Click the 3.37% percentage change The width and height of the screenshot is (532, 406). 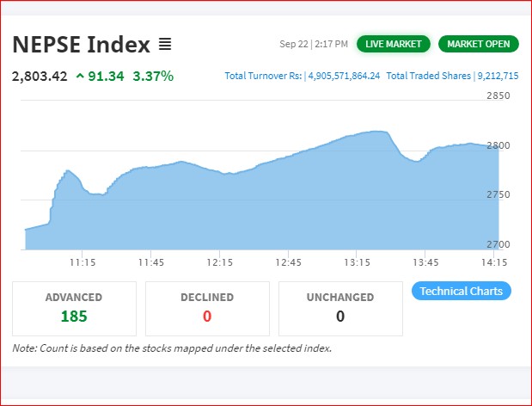[x=153, y=76]
